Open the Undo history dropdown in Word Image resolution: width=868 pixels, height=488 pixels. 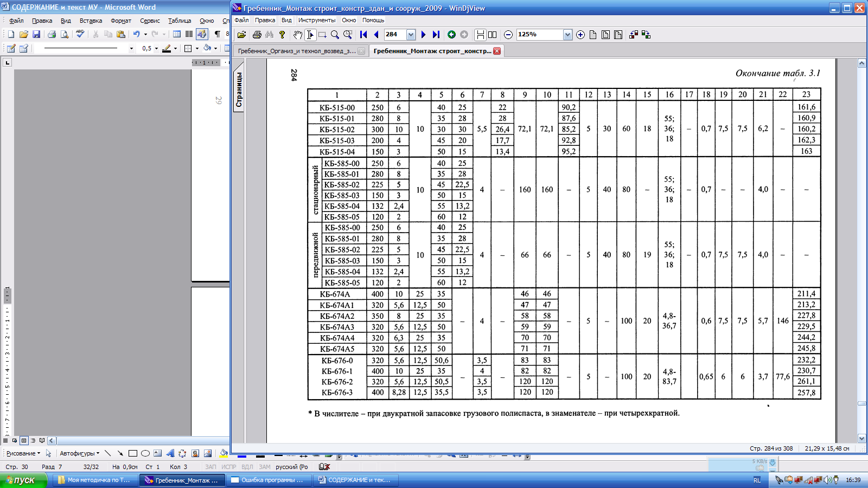[145, 34]
